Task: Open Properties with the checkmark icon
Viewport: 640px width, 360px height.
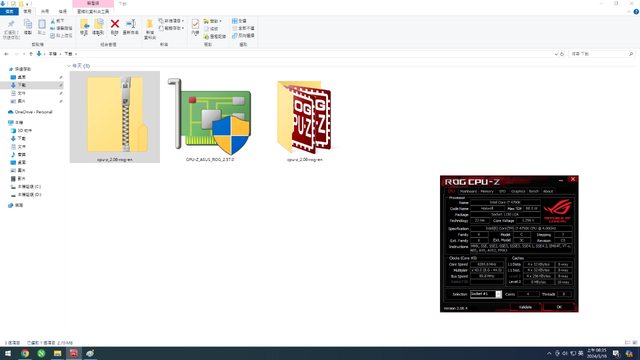Action: click(x=195, y=27)
